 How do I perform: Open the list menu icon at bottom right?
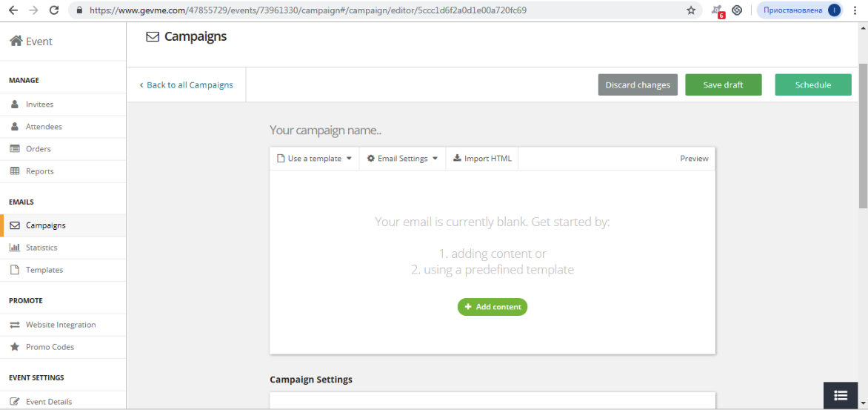tap(840, 395)
